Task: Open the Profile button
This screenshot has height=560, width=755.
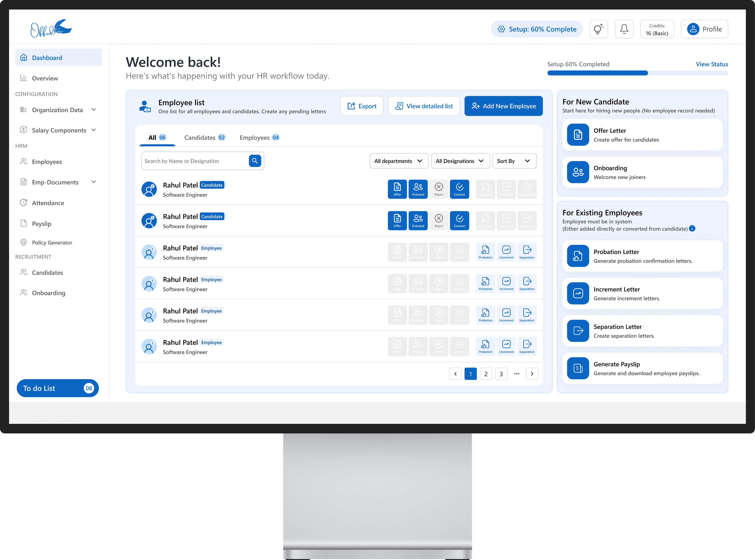Action: (704, 29)
